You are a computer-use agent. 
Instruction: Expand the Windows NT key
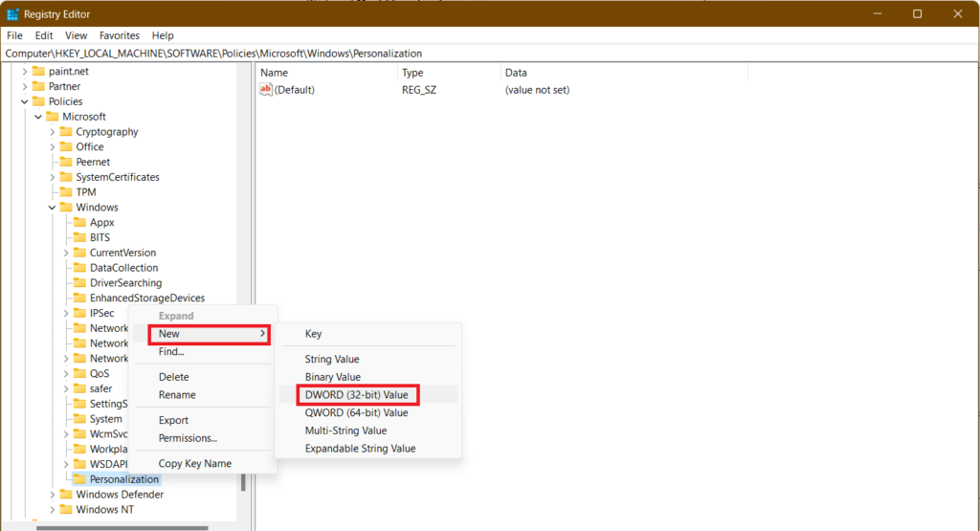53,510
